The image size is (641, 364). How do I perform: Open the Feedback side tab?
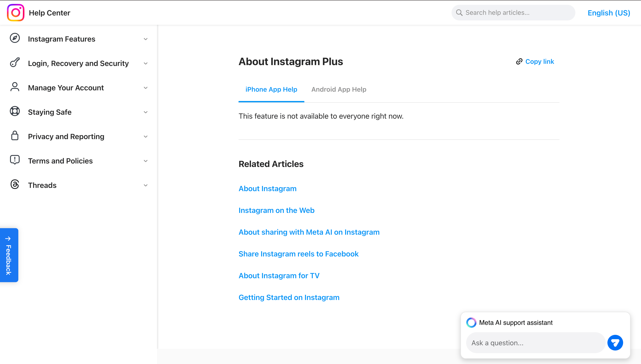(9, 255)
